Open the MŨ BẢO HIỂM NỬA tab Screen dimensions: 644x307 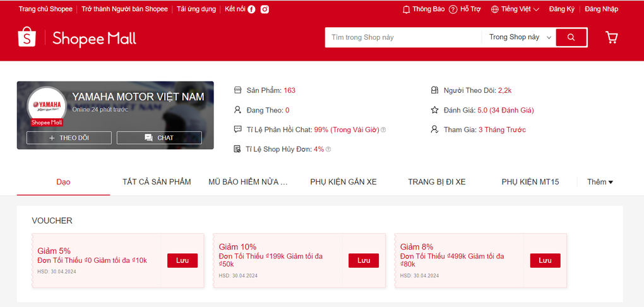(x=248, y=182)
